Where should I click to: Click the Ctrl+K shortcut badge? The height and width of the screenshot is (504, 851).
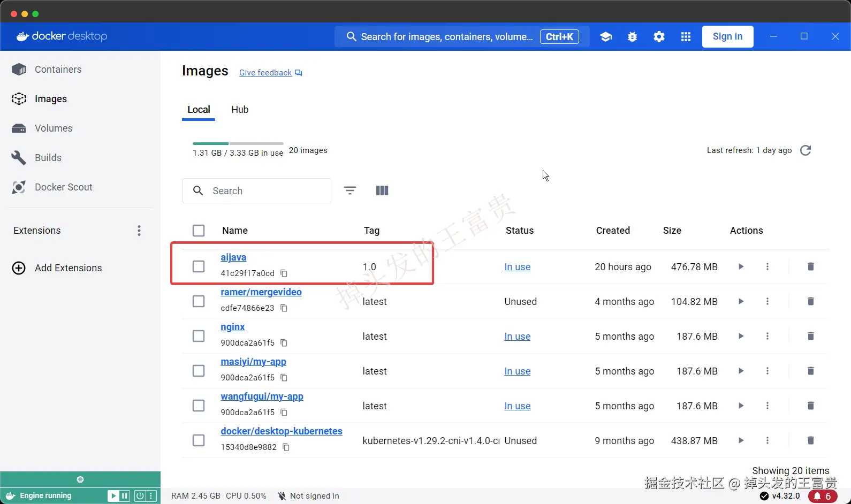pos(559,36)
